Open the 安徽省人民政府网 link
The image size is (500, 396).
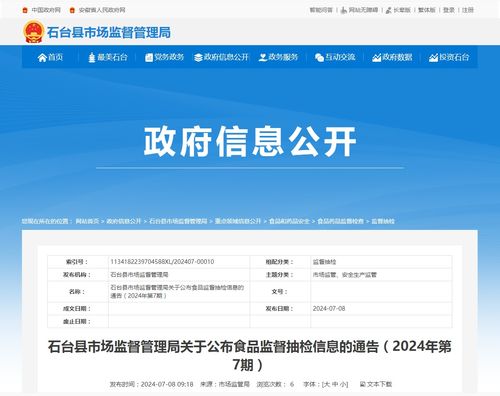point(102,10)
